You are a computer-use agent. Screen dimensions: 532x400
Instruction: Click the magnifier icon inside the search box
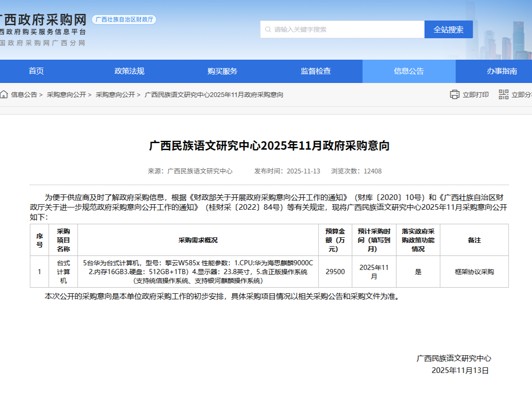[x=267, y=29]
